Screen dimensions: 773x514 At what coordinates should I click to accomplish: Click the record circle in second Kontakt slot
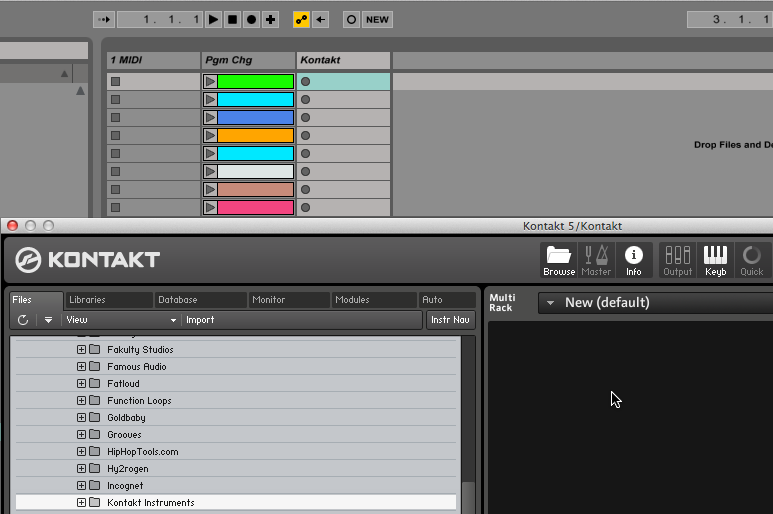click(306, 100)
